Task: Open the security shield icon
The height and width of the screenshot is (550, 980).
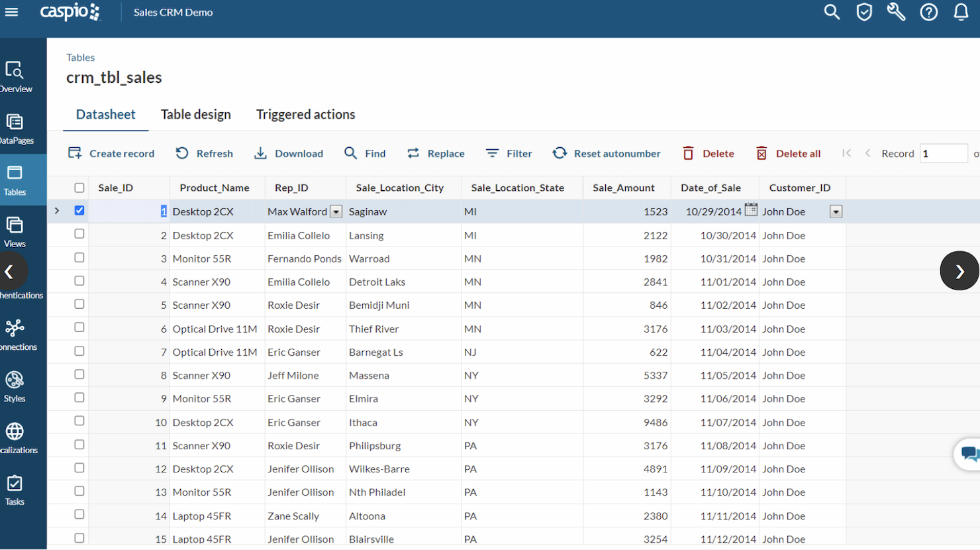Action: (x=864, y=12)
